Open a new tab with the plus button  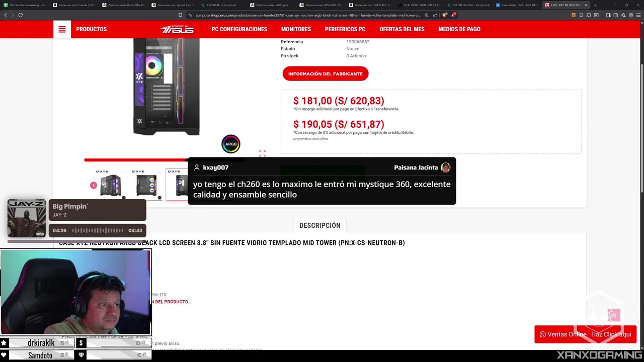point(595,5)
